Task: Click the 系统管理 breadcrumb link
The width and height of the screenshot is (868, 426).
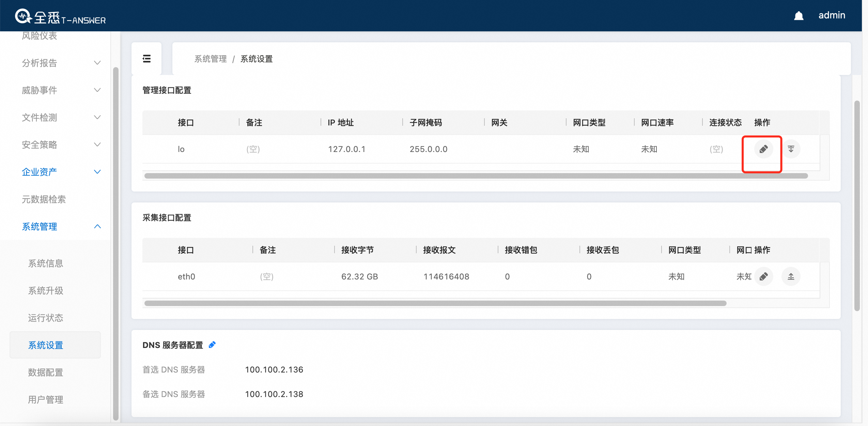Action: pos(210,59)
